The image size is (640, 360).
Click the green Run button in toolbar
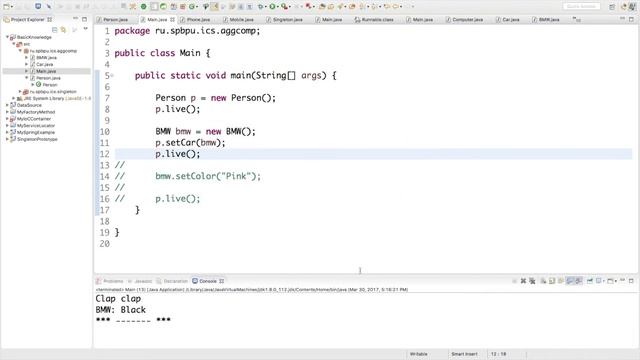(272, 7)
